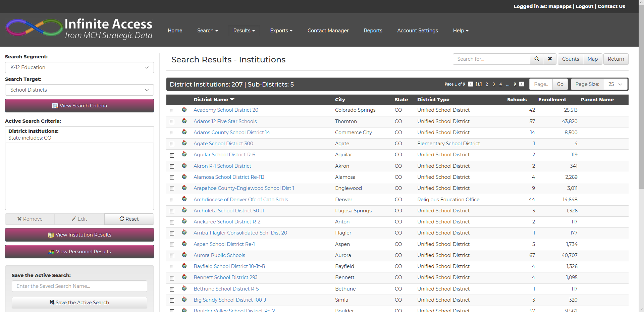The image size is (644, 312).
Task: Click the Counts button
Action: [571, 59]
